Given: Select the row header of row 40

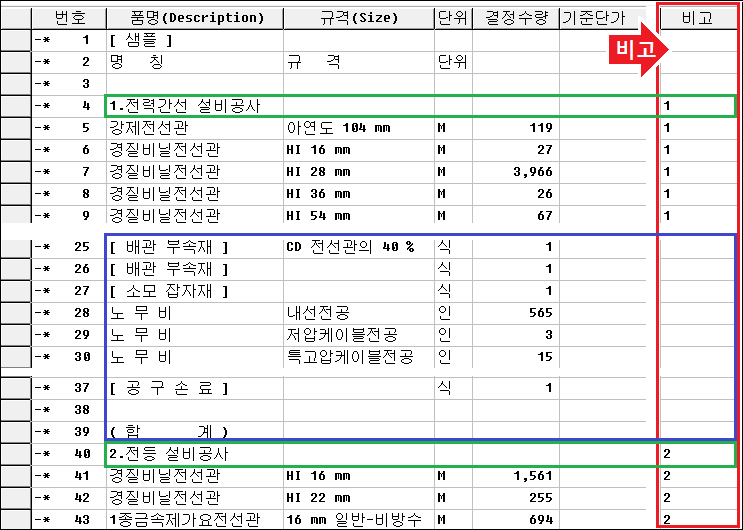Looking at the screenshot, I should (16, 454).
